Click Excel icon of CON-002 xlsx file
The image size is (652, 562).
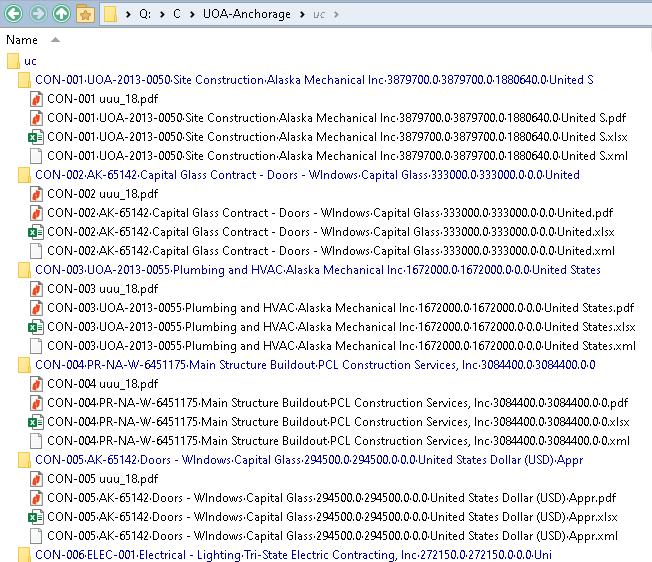tap(36, 232)
